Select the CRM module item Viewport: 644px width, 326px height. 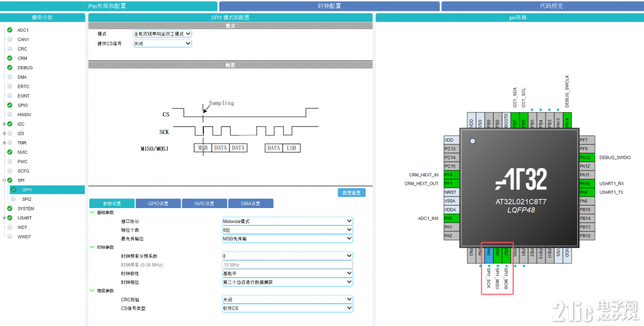point(22,58)
